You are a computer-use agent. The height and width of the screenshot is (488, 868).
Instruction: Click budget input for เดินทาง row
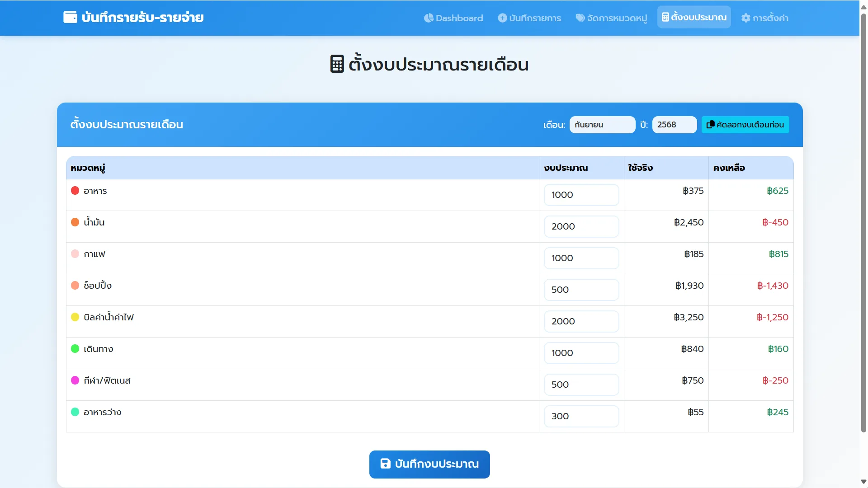coord(581,353)
